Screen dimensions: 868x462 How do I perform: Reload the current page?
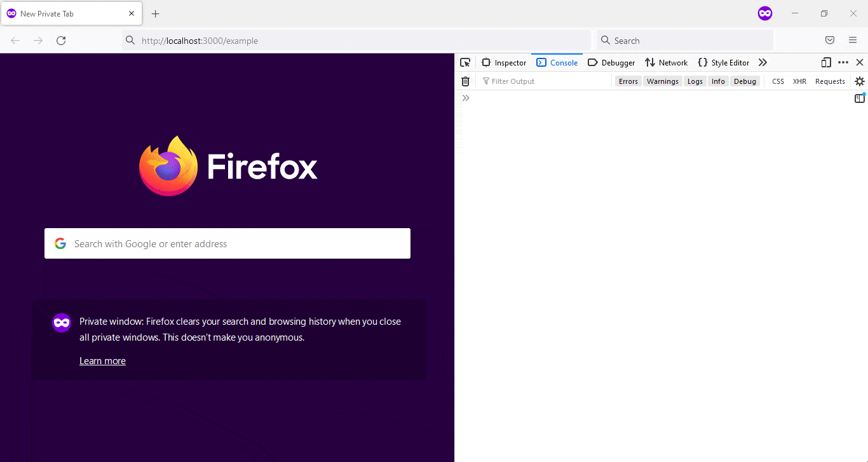click(61, 40)
